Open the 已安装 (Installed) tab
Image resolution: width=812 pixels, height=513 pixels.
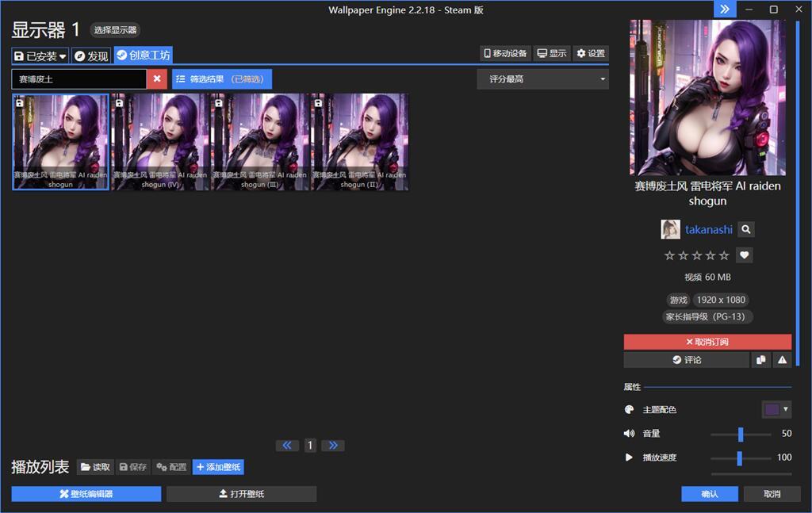40,56
